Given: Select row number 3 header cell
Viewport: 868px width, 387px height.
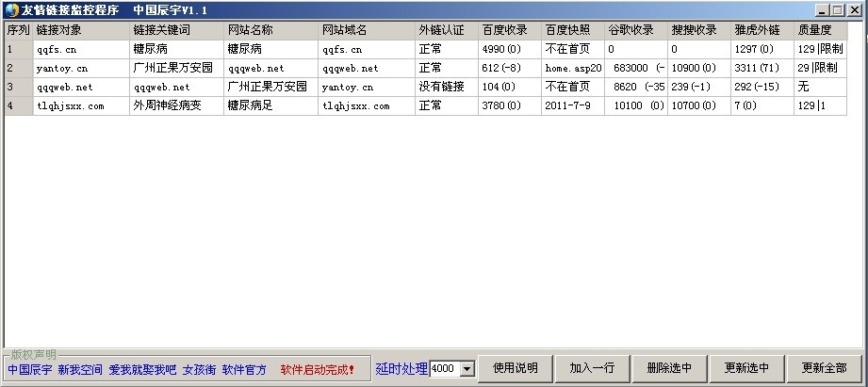Looking at the screenshot, I should click(x=18, y=87).
